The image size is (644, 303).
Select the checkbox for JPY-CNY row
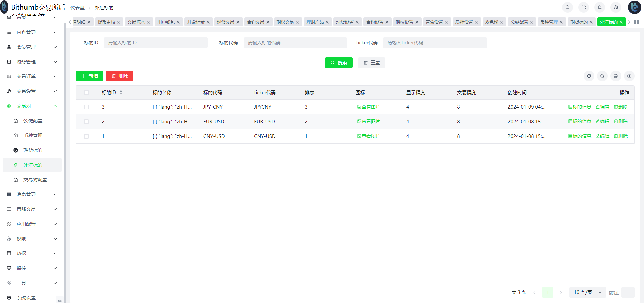[x=86, y=107]
